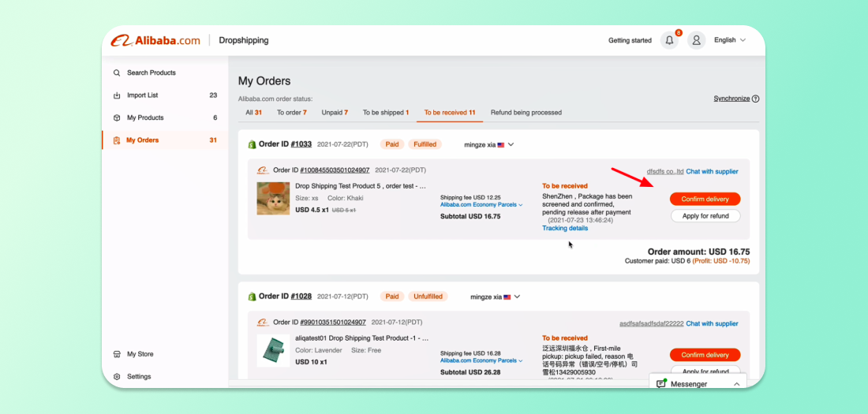Open Economy Parcels shipping dropdown, USD 16.28 order
This screenshot has width=868, height=414.
481,361
